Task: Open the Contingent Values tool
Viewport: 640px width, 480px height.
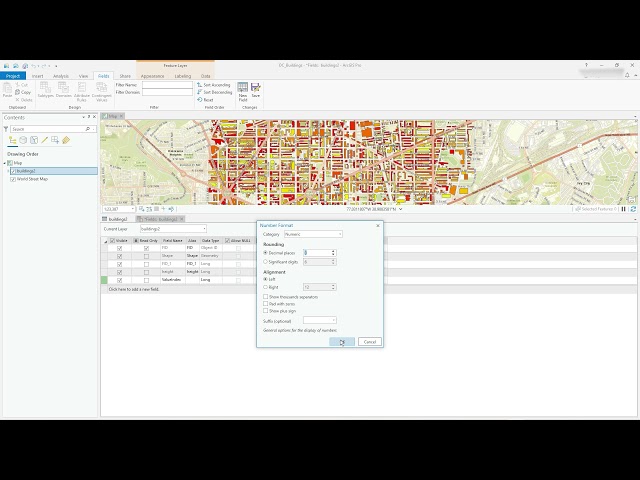Action: tap(102, 92)
